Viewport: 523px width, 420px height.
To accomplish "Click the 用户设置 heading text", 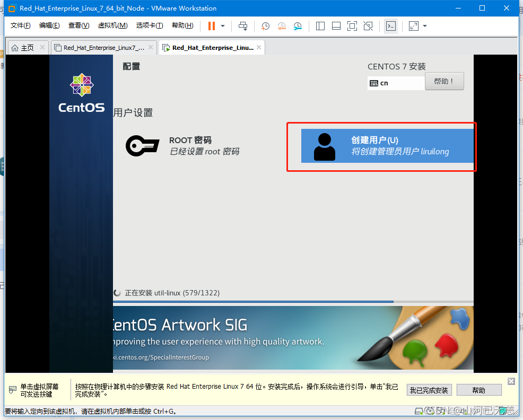I will point(133,113).
